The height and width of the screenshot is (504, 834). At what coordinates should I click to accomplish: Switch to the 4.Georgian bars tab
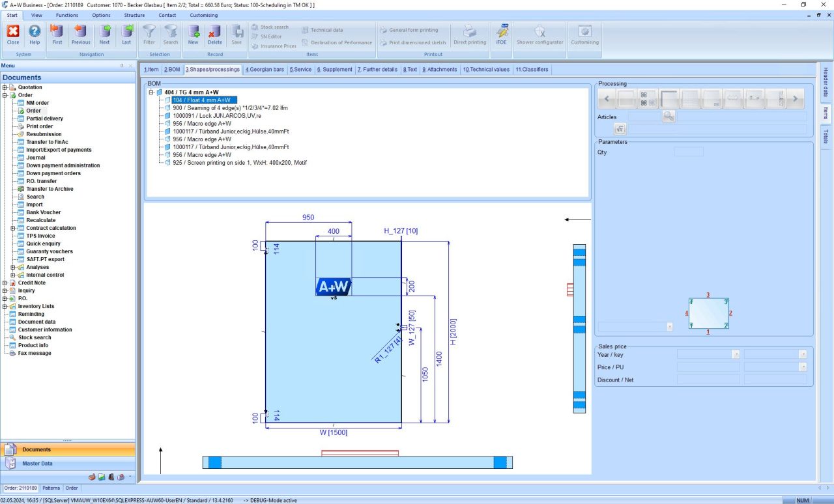pos(265,70)
